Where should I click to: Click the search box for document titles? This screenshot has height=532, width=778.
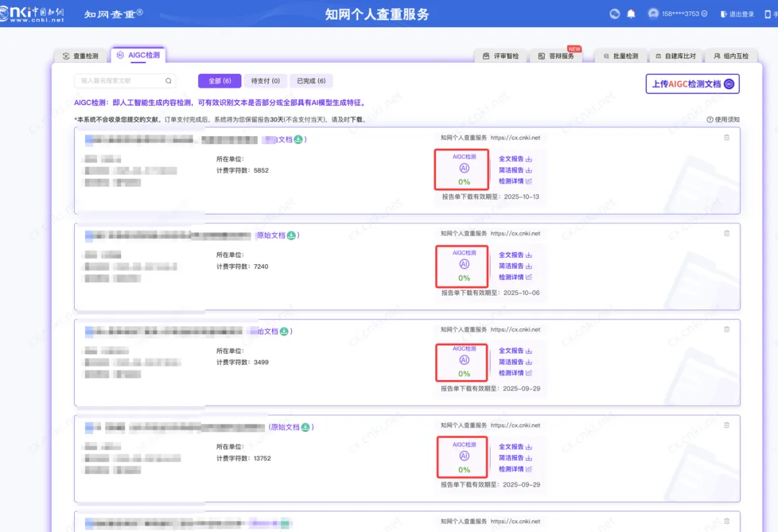click(125, 81)
